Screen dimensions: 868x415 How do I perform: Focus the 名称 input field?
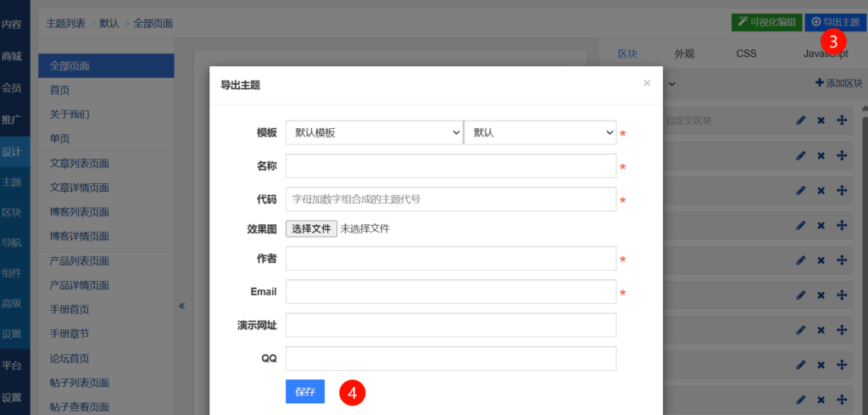(x=450, y=166)
